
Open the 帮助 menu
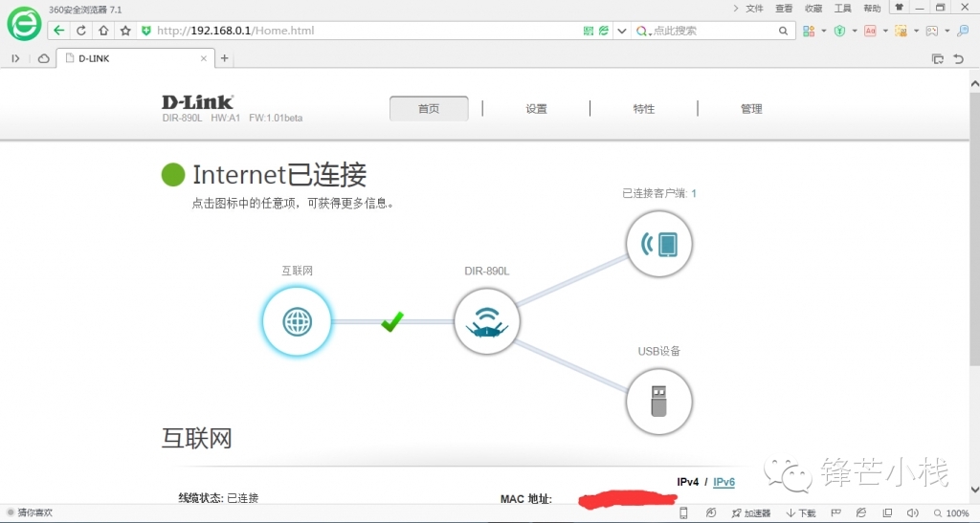point(872,8)
